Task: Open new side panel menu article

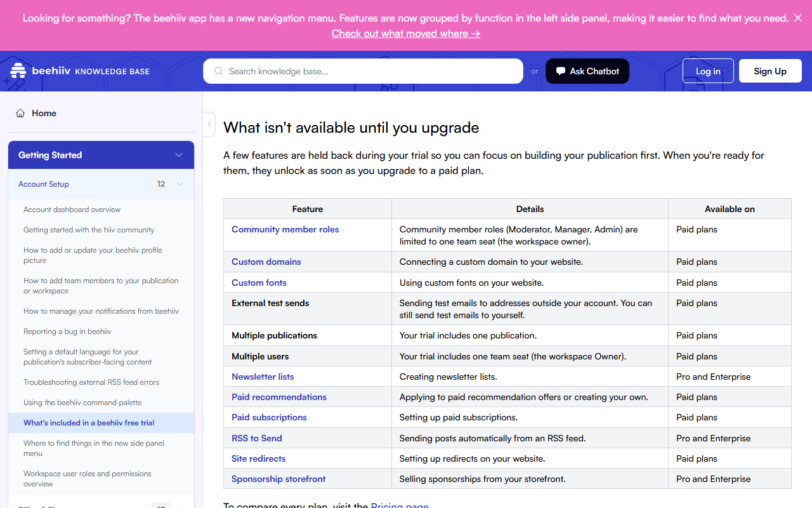Action: coord(94,448)
